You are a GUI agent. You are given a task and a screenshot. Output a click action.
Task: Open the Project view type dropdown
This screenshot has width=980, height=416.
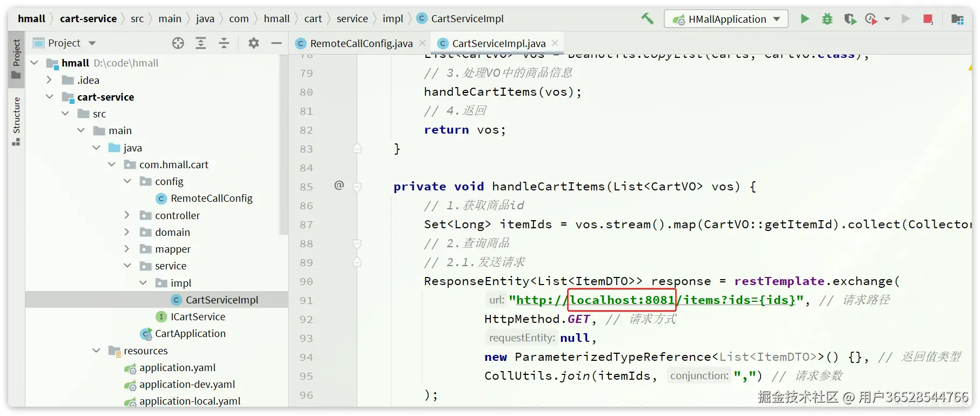(92, 43)
